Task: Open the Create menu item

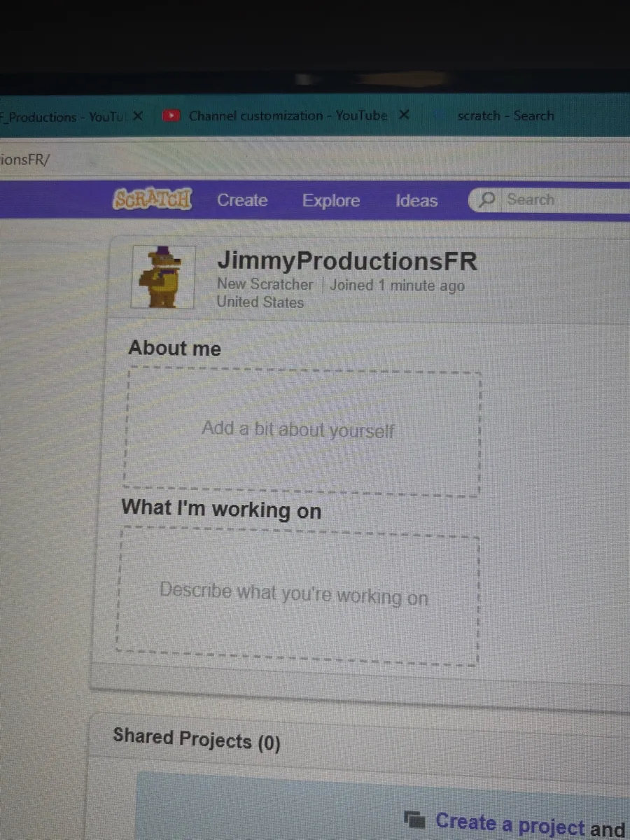Action: coord(242,200)
